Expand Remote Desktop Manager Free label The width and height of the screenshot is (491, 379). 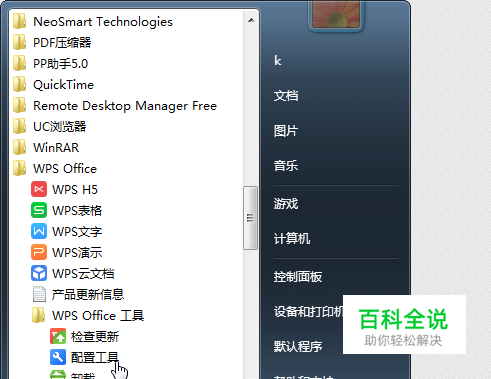point(125,106)
